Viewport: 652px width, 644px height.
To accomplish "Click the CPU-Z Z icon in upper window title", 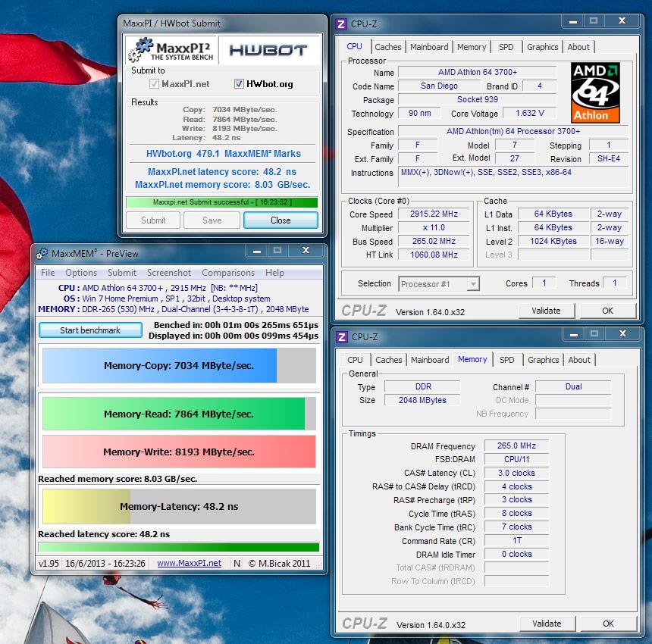I will pyautogui.click(x=341, y=24).
